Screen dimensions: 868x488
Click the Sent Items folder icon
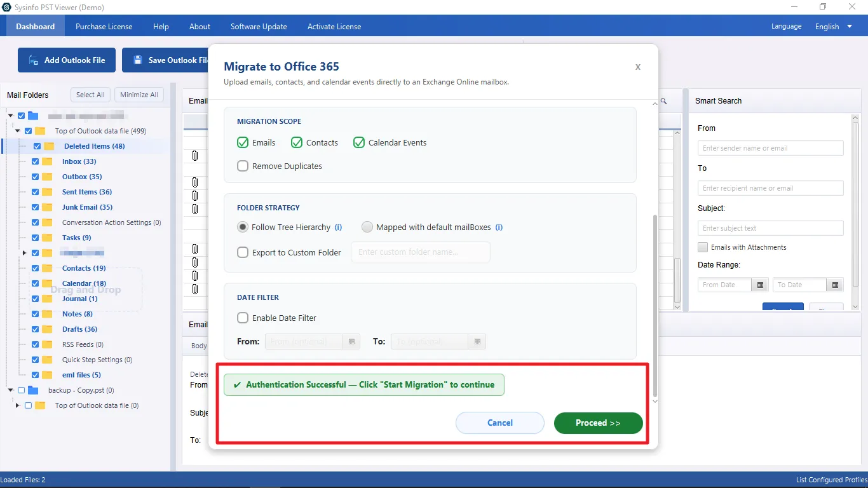pyautogui.click(x=47, y=192)
